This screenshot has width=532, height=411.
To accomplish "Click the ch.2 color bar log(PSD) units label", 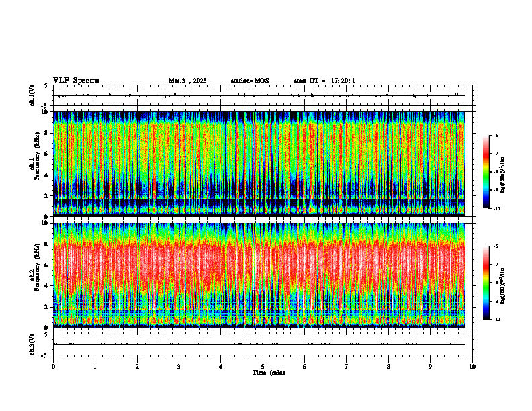I will pos(504,286).
